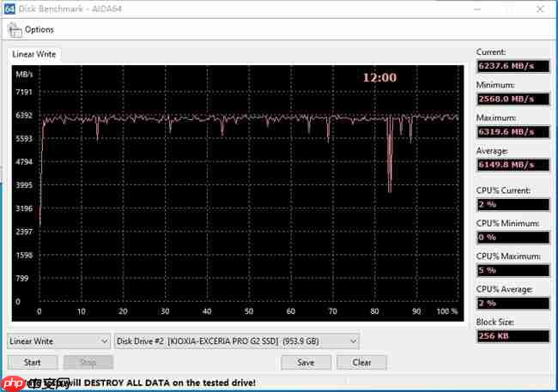
Task: Click the 7191 MB/s axis label
Action: [x=24, y=92]
